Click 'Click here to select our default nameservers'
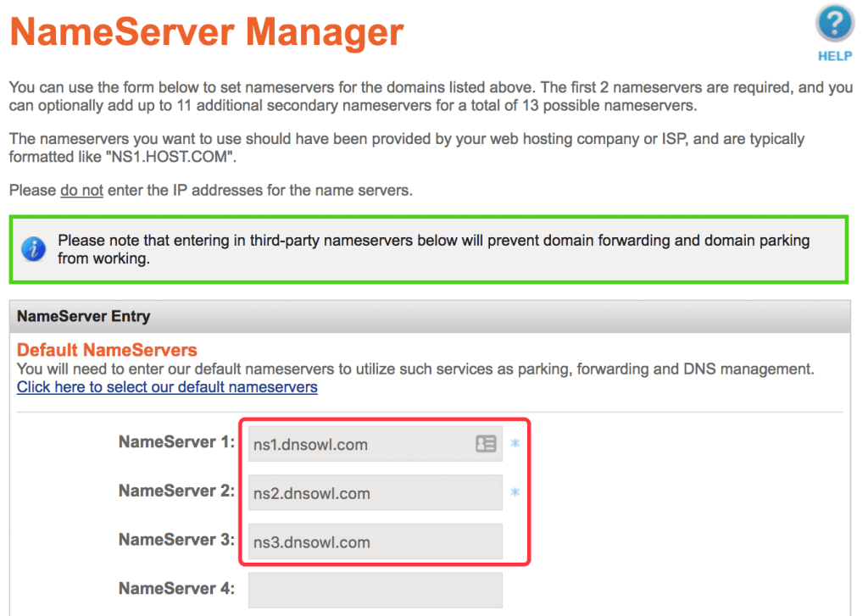The height and width of the screenshot is (616, 868). point(167,387)
